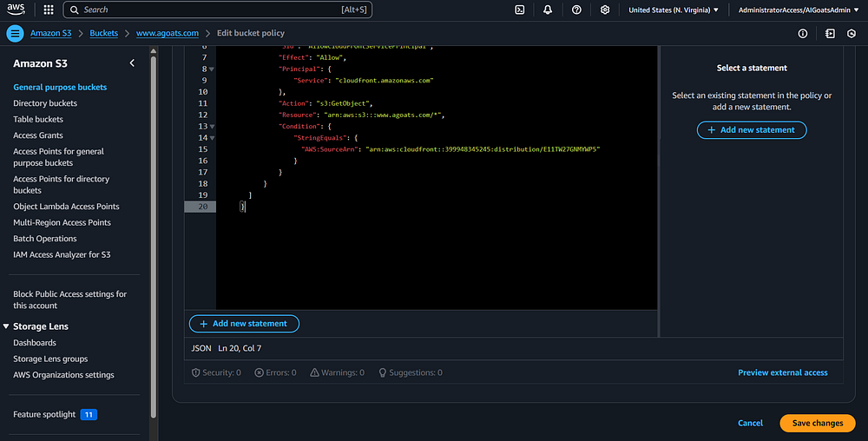Fold the Principal block at line 8
868x441 pixels.
click(x=212, y=69)
